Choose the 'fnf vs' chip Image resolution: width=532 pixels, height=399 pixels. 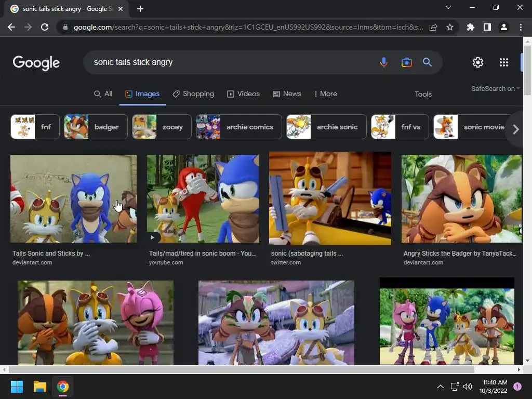pos(400,127)
